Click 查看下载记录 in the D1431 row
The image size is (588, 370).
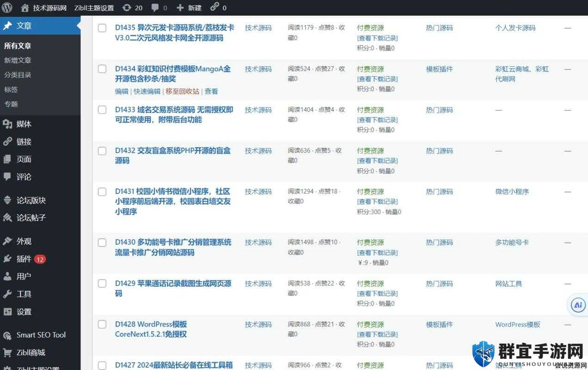[377, 202]
